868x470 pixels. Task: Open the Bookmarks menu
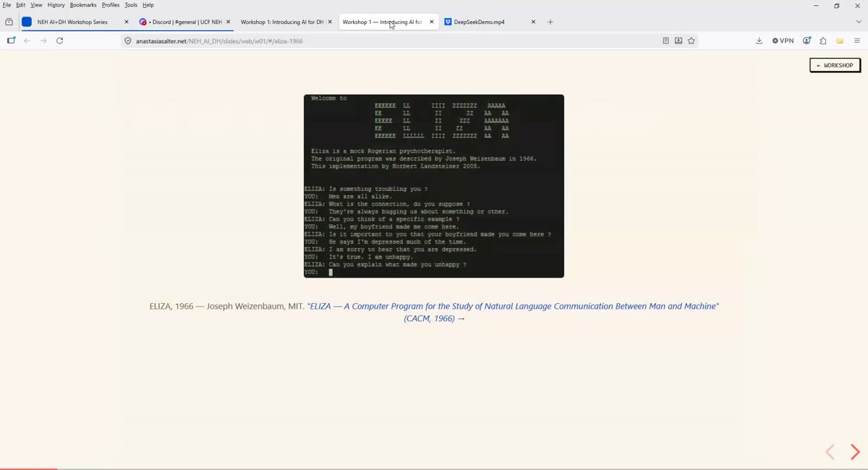83,5
